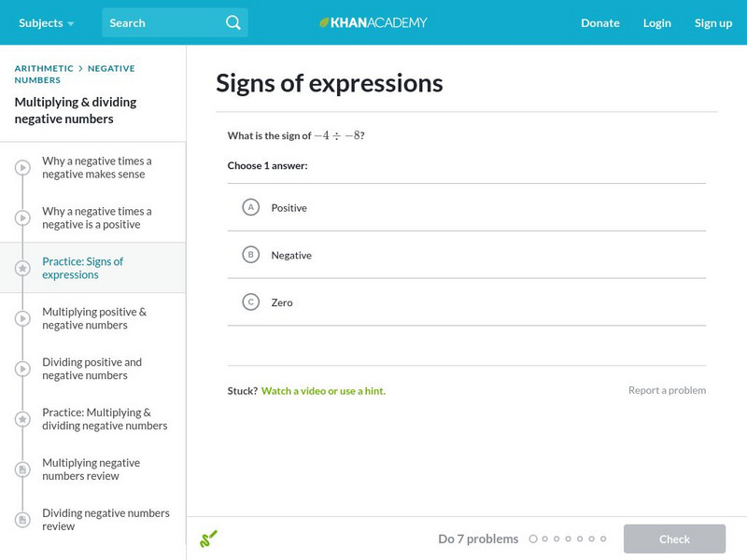Viewport: 747px width, 560px height.
Task: Select answer choice B Negative
Action: [250, 255]
